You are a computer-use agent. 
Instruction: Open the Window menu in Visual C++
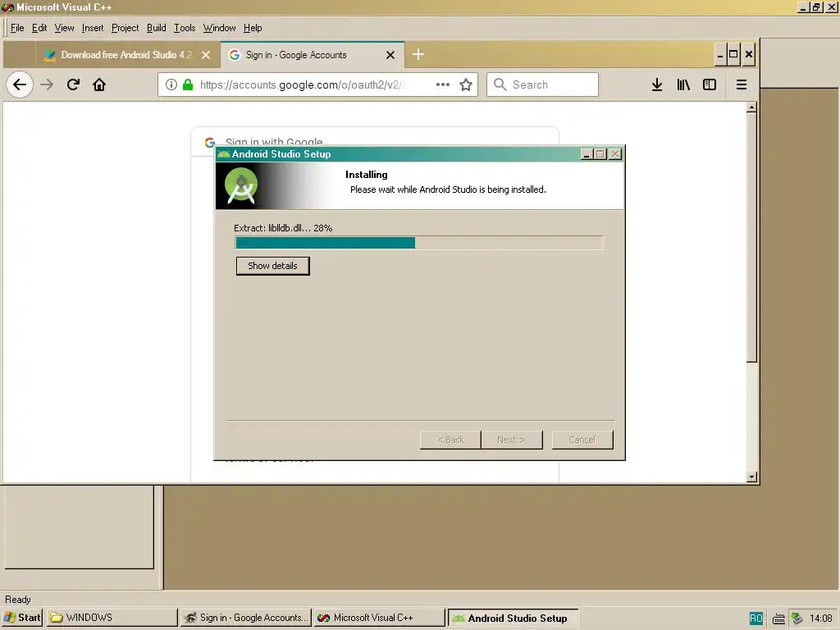[219, 28]
